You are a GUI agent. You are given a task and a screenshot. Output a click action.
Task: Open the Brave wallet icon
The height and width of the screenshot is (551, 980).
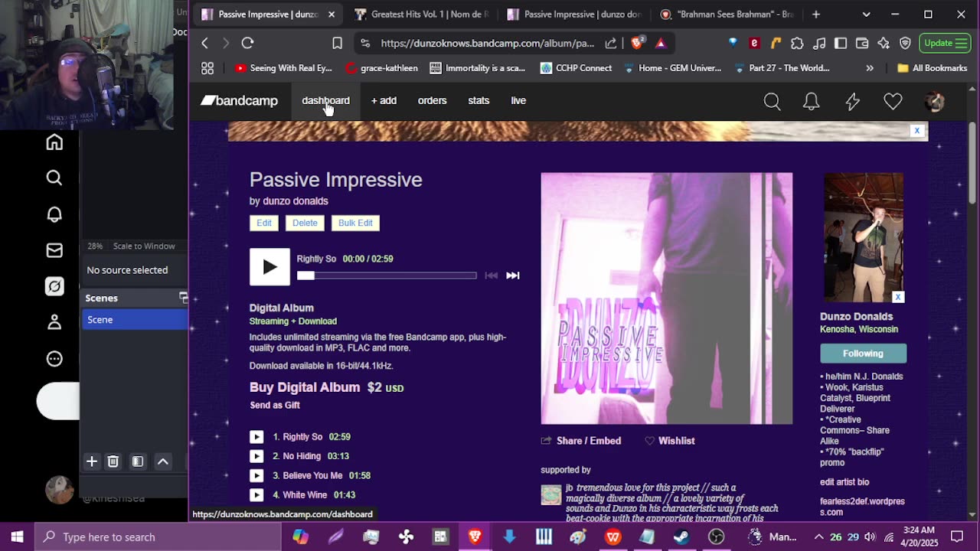[x=862, y=43]
